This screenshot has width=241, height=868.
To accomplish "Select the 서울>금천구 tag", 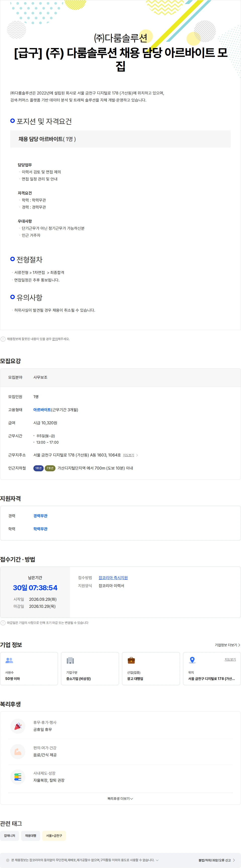I will coord(54,836).
